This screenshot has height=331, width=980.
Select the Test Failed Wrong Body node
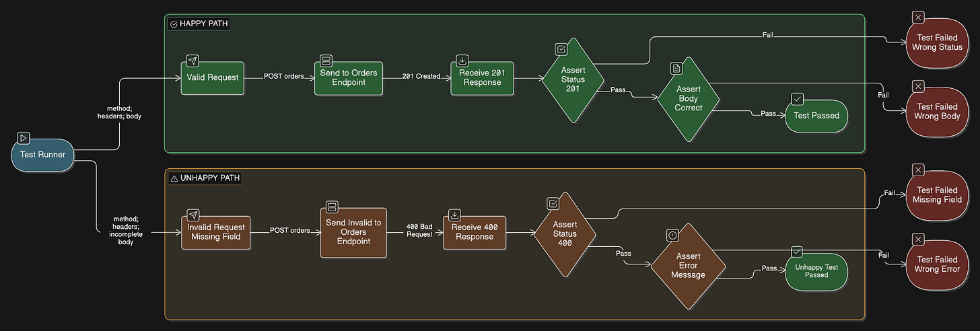(936, 111)
